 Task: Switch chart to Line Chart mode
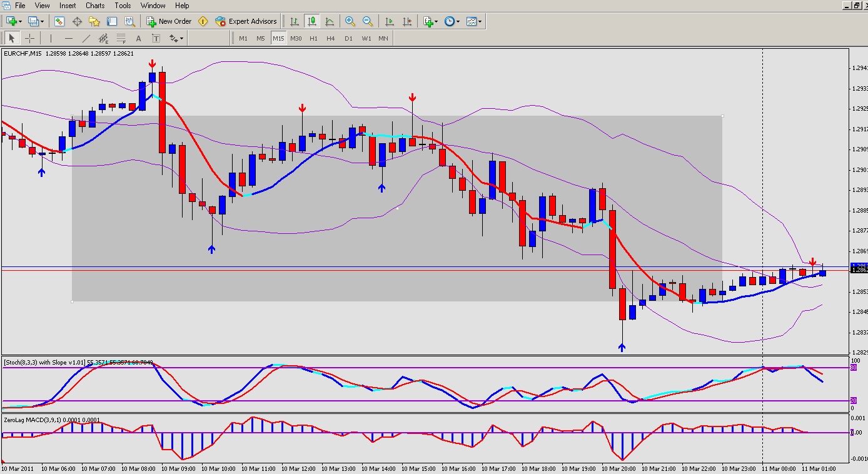click(x=330, y=21)
